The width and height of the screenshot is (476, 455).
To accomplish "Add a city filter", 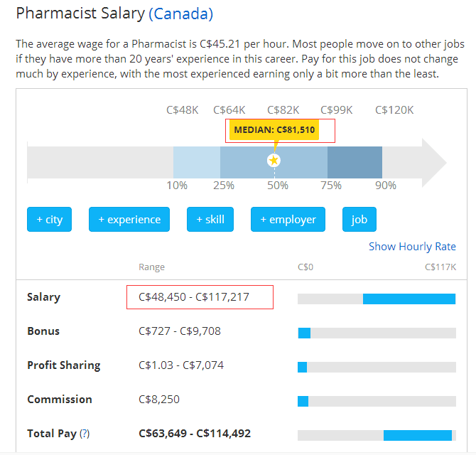I will (50, 220).
